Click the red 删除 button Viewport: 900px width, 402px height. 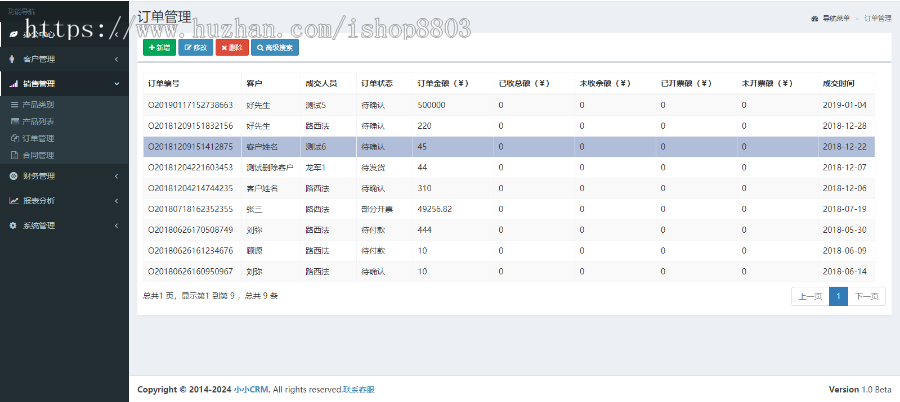click(232, 48)
